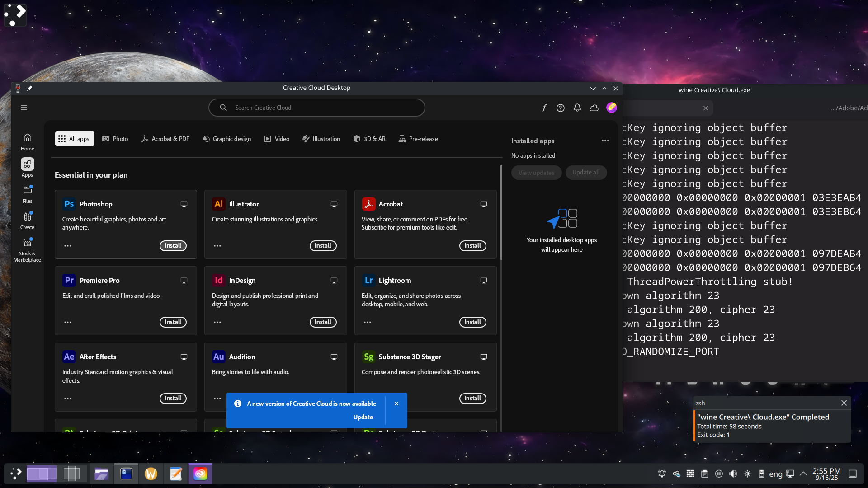Open Photoshop's three-dot more options
Screen dimensions: 868x488
[68, 246]
